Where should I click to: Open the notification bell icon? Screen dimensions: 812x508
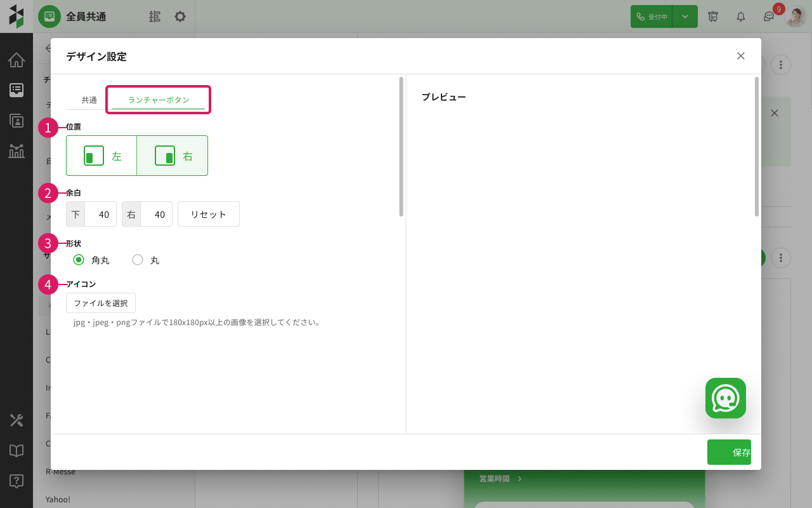point(740,17)
